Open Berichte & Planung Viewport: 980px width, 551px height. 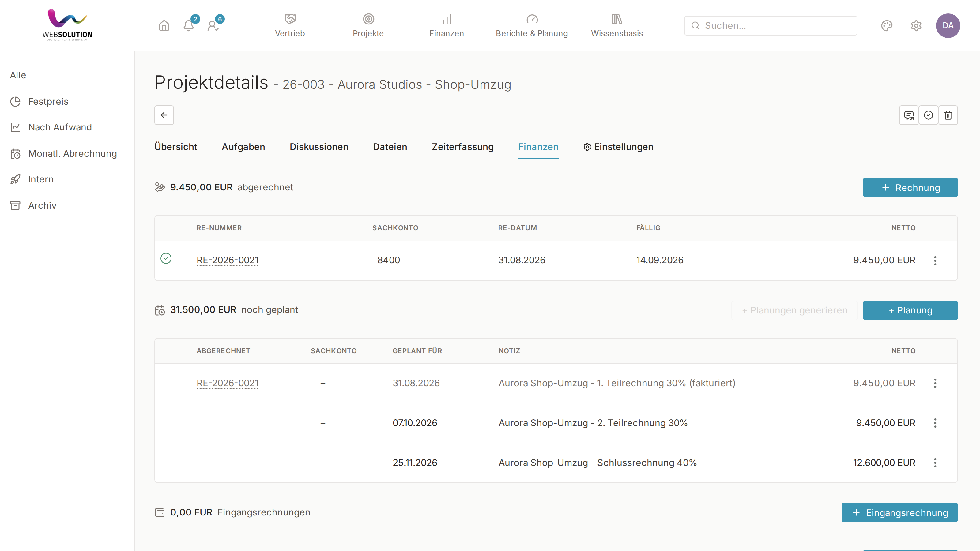click(x=532, y=25)
